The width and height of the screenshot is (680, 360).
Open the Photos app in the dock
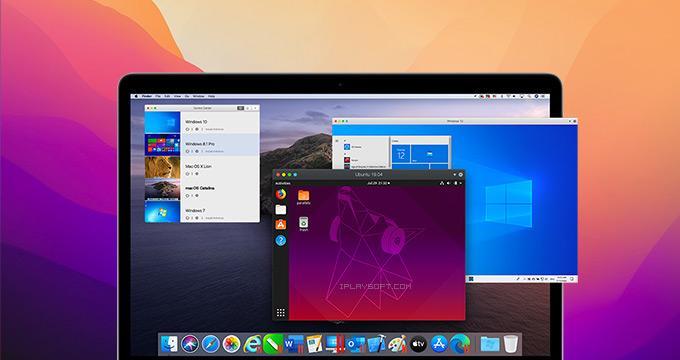[231, 344]
